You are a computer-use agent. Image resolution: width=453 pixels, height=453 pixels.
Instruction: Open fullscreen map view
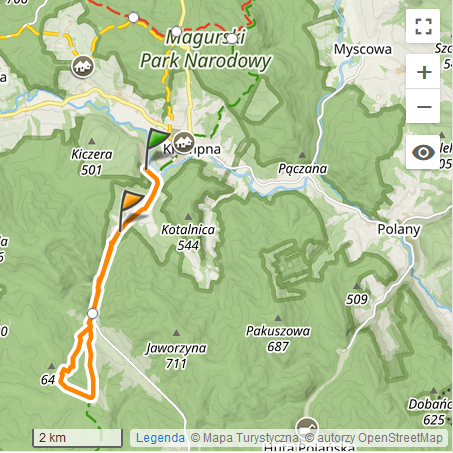pos(423,26)
